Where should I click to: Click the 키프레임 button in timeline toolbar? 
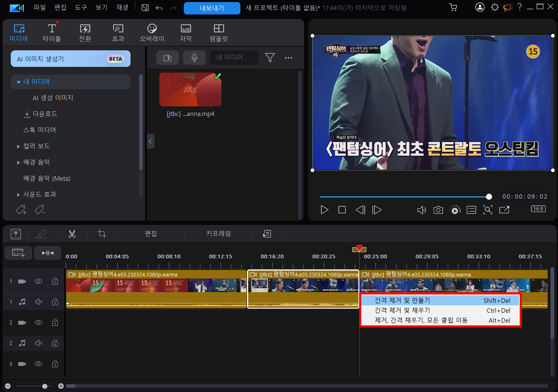click(218, 234)
